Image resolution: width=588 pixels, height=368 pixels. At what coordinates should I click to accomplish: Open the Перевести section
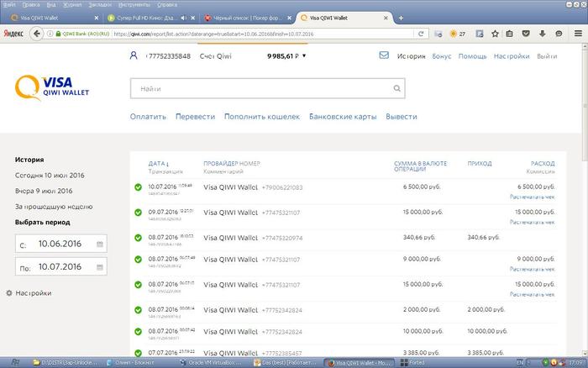click(196, 117)
